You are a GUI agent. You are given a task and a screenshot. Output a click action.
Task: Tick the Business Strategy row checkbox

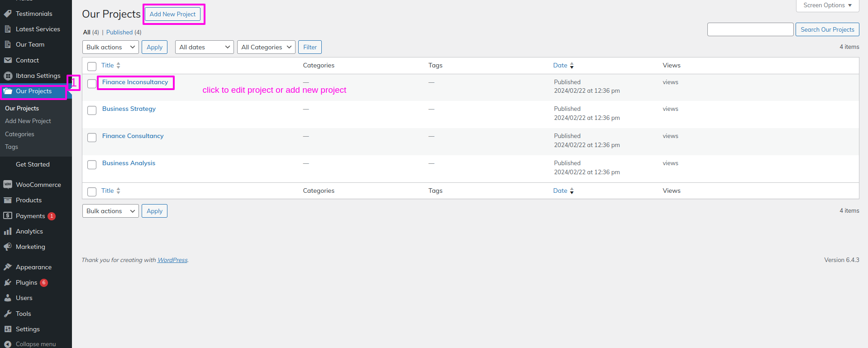(92, 110)
